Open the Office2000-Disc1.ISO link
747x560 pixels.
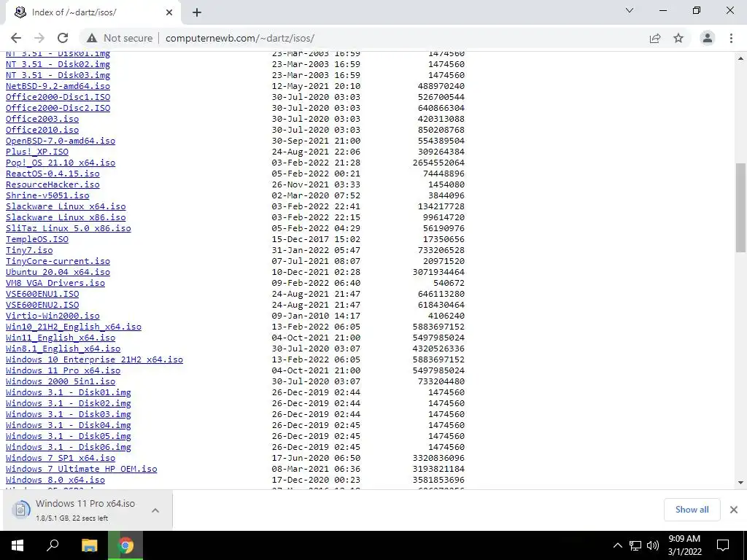pyautogui.click(x=58, y=97)
